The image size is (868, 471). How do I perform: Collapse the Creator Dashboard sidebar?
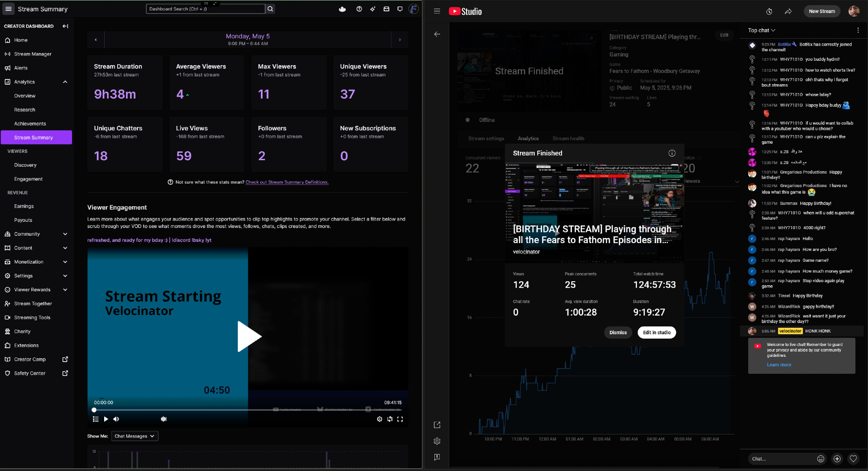pyautogui.click(x=65, y=26)
